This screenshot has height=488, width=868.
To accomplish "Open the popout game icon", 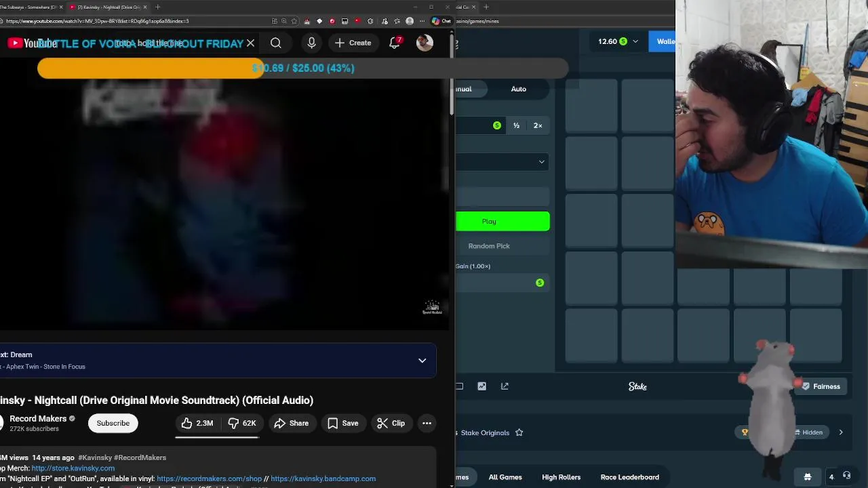I will pyautogui.click(x=505, y=386).
